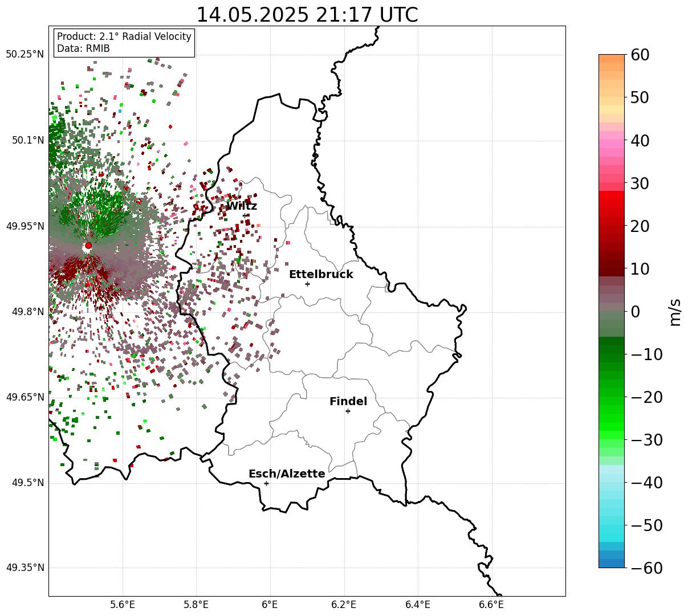This screenshot has width=688, height=616.
Task: Click the cross marker under Ettelbruck
Action: [x=307, y=284]
